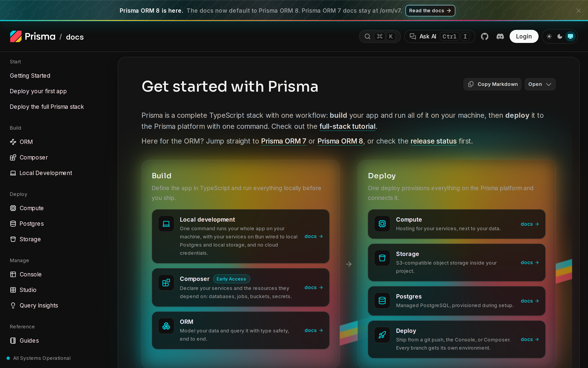Viewport: 588px width, 368px height.
Task: Click the Guides book icon in sidebar
Action: 13,340
